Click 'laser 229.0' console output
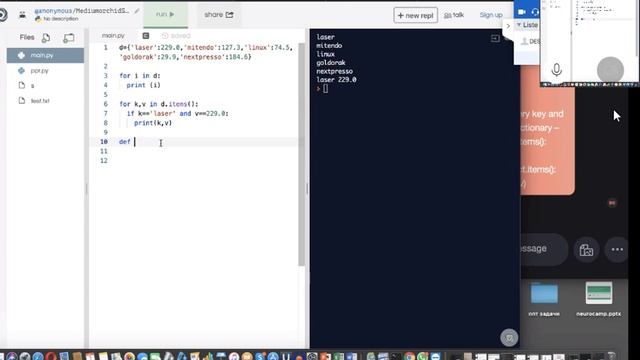The image size is (640, 360). [x=336, y=80]
